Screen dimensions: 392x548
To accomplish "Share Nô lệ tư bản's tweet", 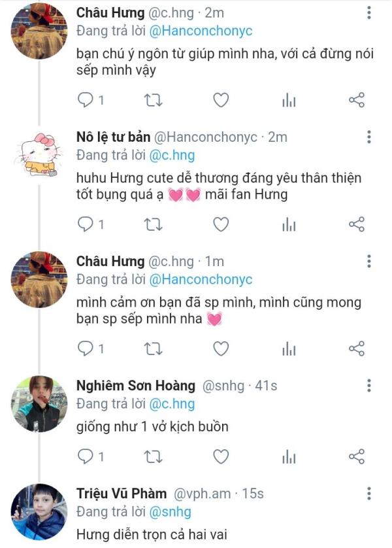I will click(x=356, y=224).
